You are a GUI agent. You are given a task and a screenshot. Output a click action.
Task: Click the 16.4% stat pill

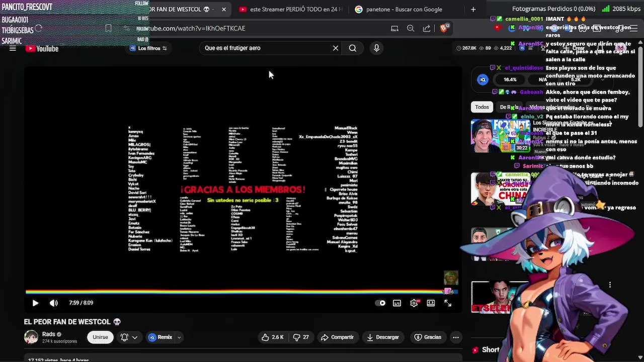[x=510, y=79]
